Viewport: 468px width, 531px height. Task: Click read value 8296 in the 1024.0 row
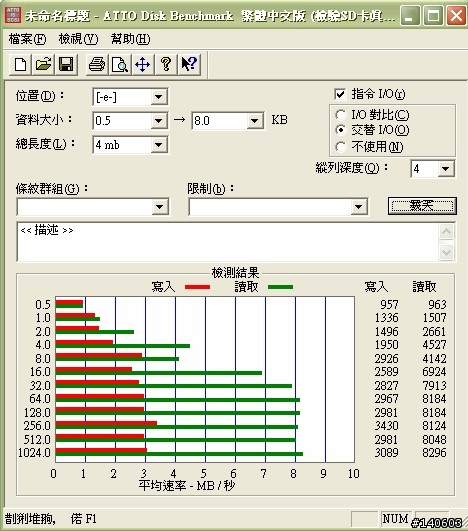pyautogui.click(x=434, y=453)
